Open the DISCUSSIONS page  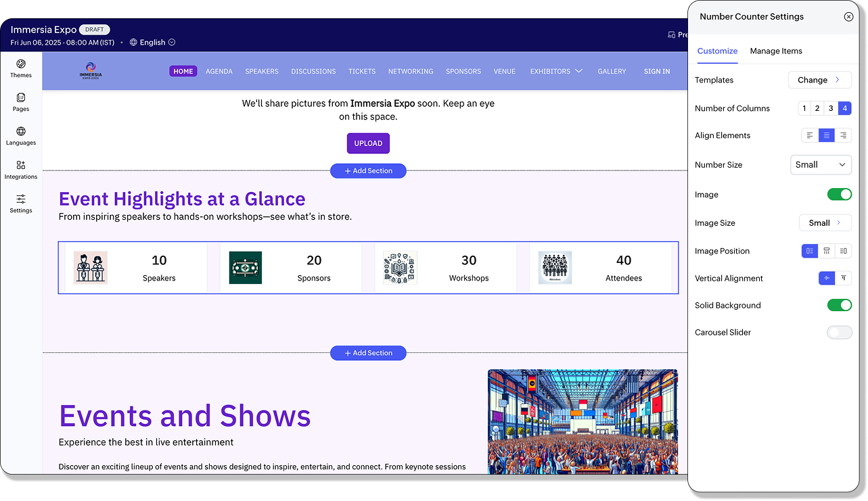[x=313, y=71]
